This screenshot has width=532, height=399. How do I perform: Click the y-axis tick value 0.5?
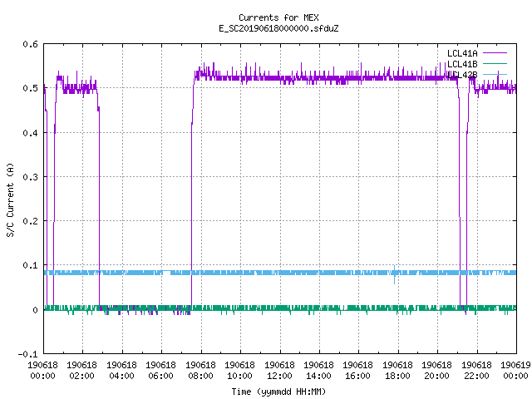click(30, 88)
